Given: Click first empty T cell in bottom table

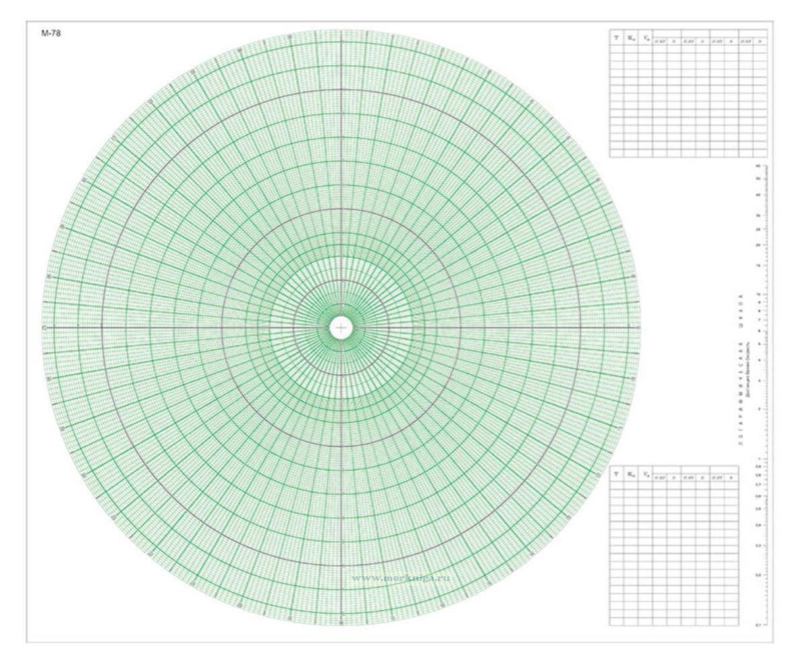Looking at the screenshot, I should tap(616, 485).
